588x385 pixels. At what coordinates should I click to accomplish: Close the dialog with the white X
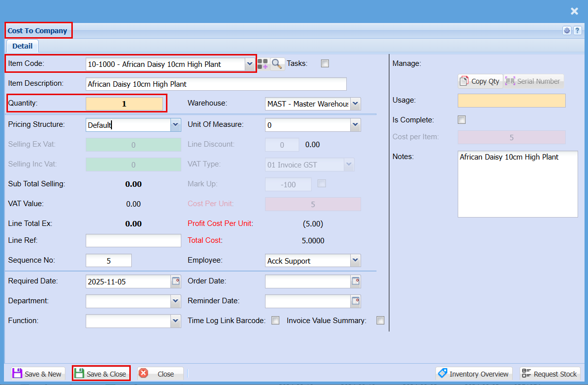[575, 11]
